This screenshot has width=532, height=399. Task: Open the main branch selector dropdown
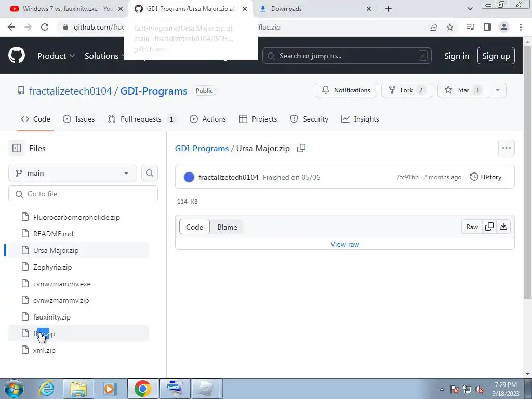point(73,173)
